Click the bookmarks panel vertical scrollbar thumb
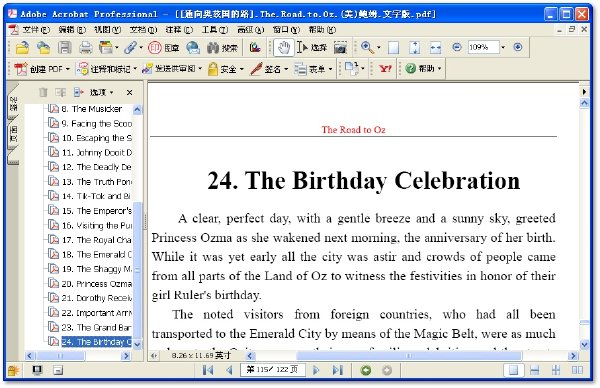 pyautogui.click(x=137, y=271)
